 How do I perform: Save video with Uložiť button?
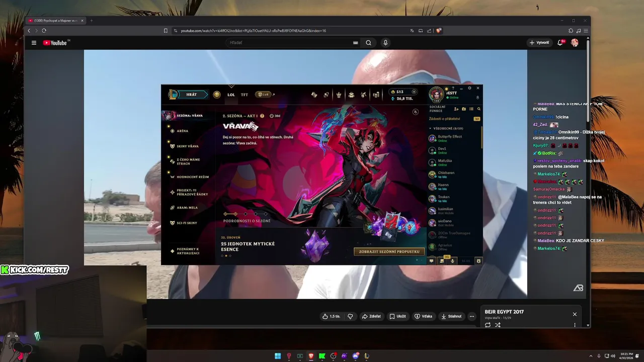pyautogui.click(x=397, y=316)
